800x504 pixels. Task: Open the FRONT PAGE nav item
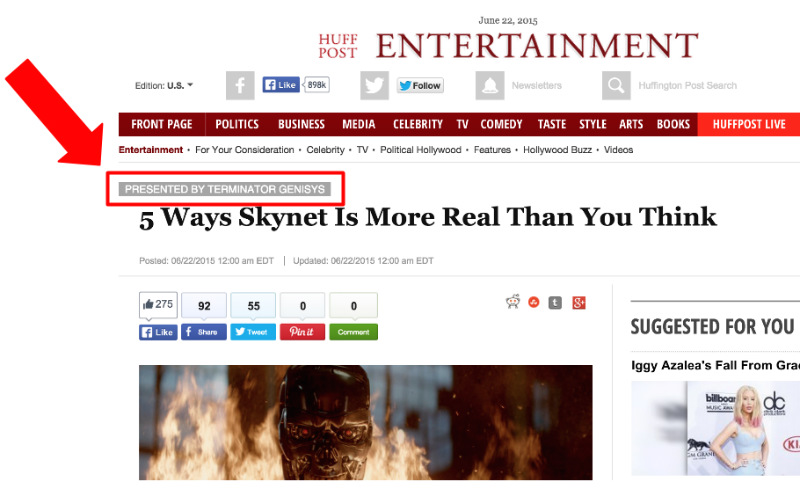pos(162,124)
